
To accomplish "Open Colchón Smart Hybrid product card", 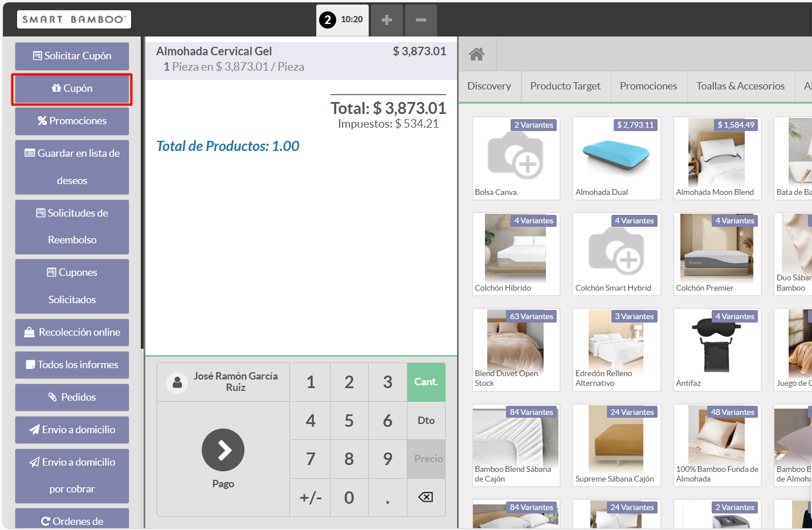I will pyautogui.click(x=617, y=254).
